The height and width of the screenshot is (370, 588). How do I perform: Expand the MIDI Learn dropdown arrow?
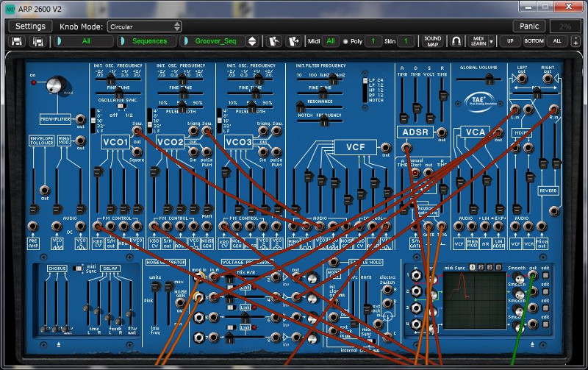click(x=491, y=41)
